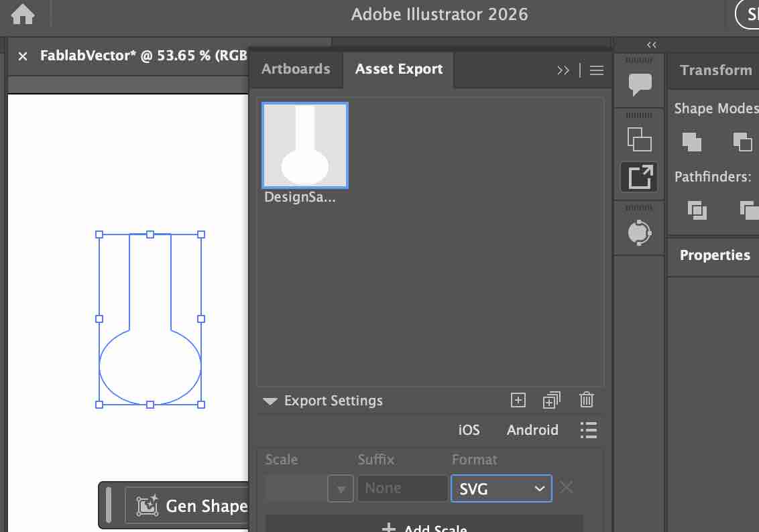Viewport: 759px width, 532px height.
Task: Click the Home icon
Action: (x=23, y=15)
